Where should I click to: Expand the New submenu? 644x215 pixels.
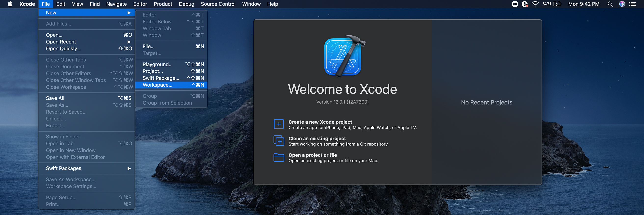pos(87,13)
